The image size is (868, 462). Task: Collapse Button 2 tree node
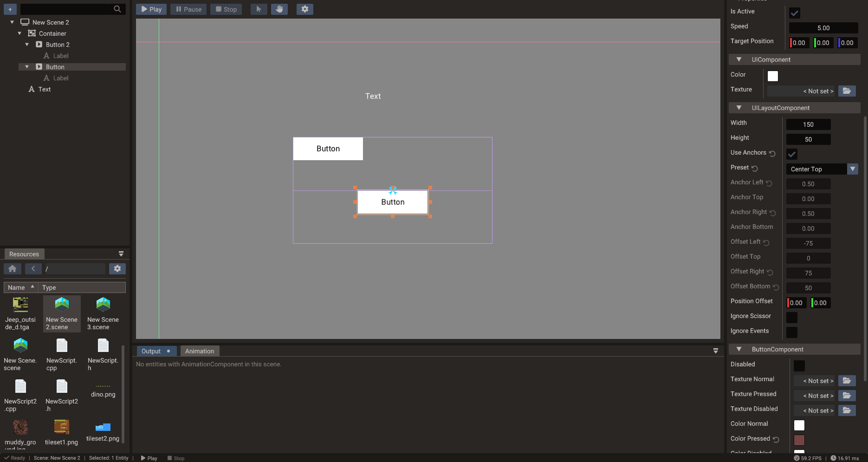(27, 44)
